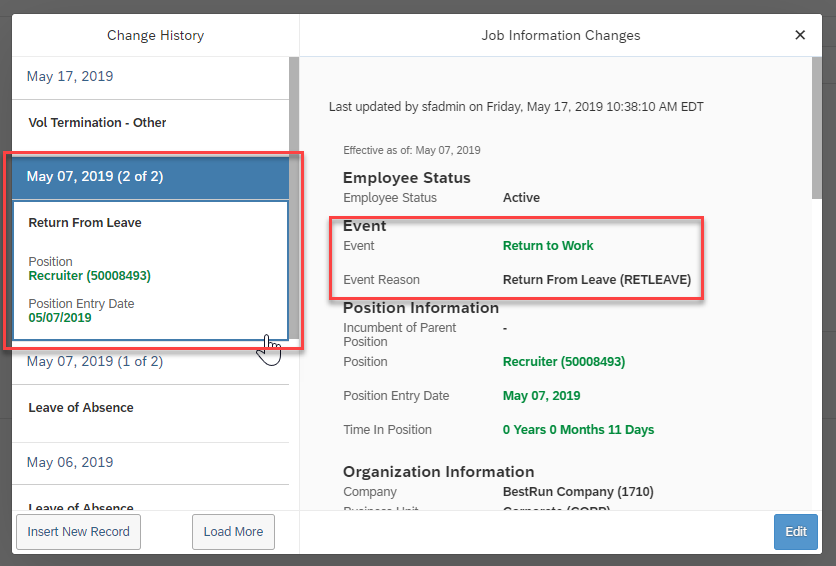Select the May 06, 2019 history entry
Viewport: 836px width, 566px height.
click(x=150, y=463)
